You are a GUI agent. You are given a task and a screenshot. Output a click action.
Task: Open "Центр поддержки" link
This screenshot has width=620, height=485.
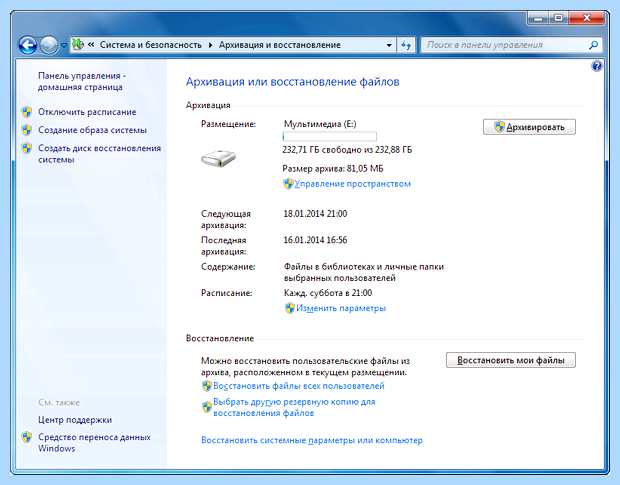point(75,420)
